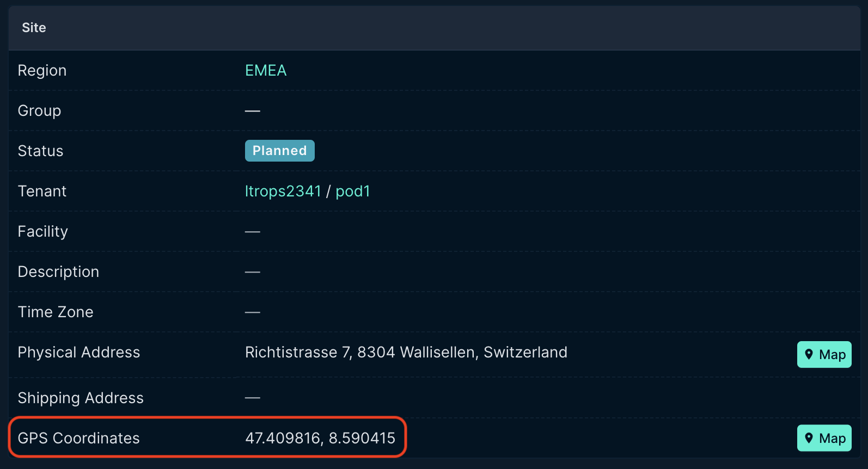
Task: Click the Planned status badge
Action: [280, 151]
